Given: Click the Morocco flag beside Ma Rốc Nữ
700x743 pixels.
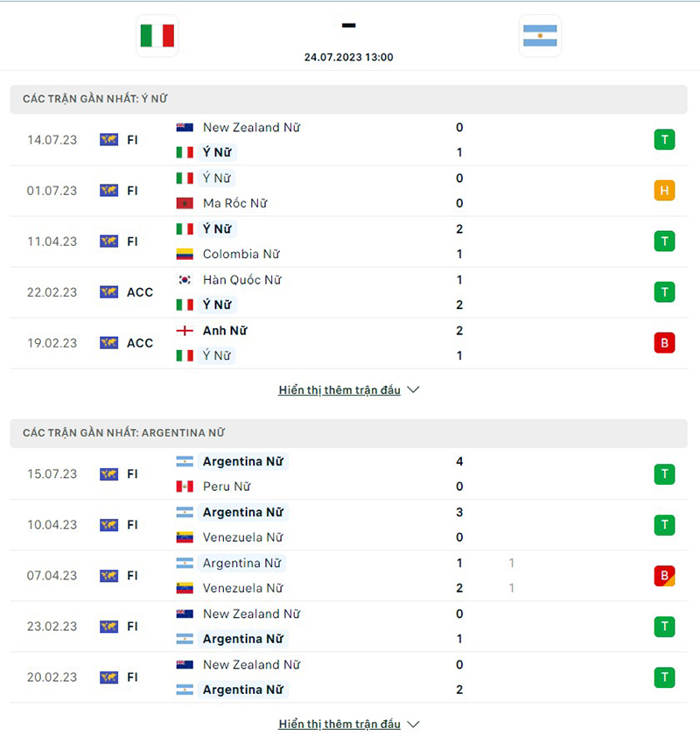Looking at the screenshot, I should pyautogui.click(x=185, y=203).
